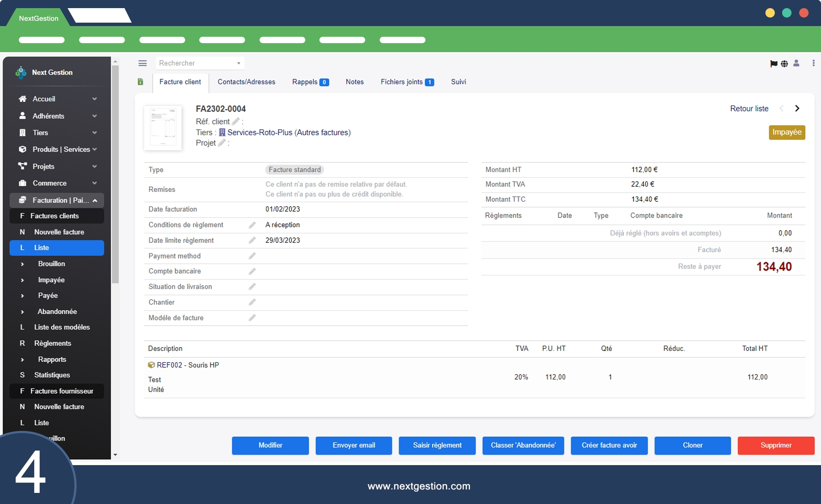821x504 pixels.
Task: Go to next invoice with right arrow
Action: 797,109
